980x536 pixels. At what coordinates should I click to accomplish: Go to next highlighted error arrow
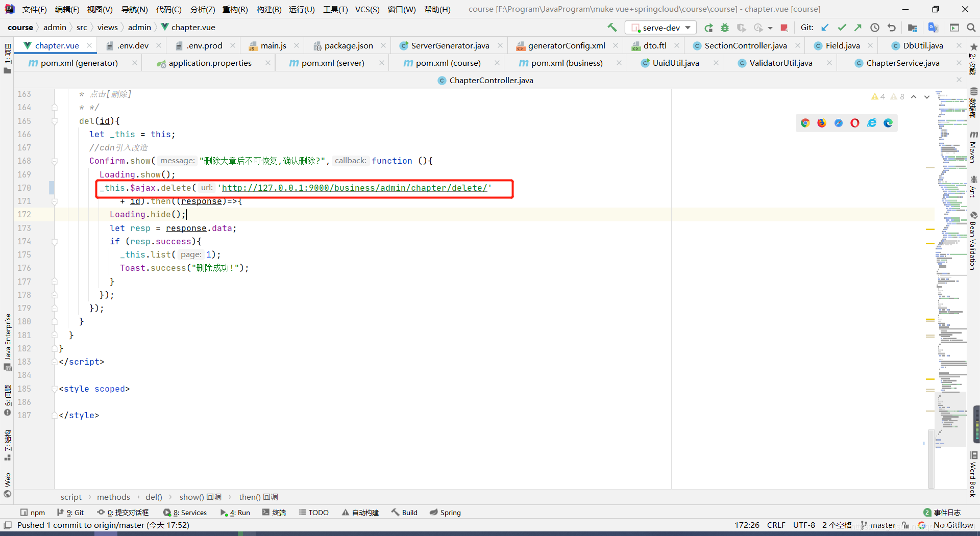pyautogui.click(x=927, y=97)
